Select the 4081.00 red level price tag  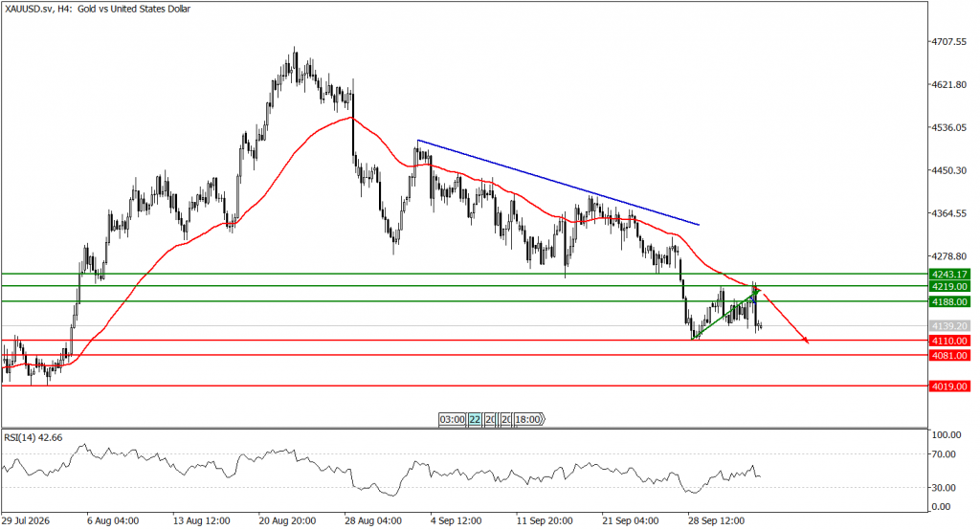click(x=949, y=356)
